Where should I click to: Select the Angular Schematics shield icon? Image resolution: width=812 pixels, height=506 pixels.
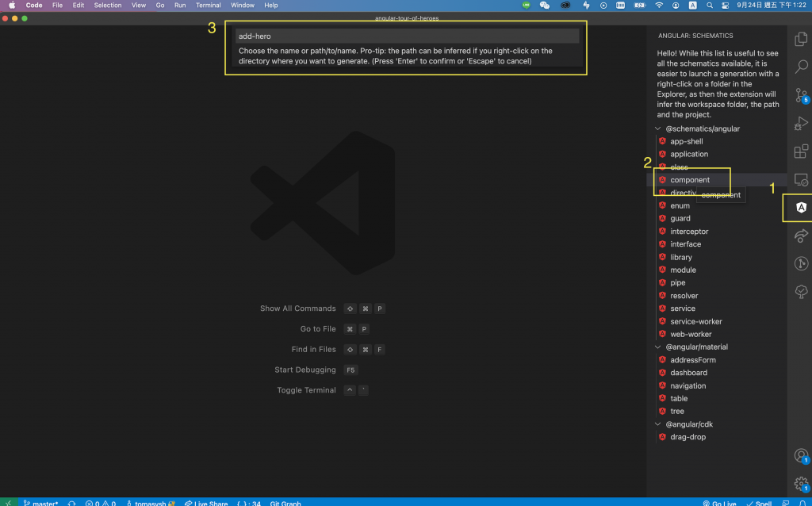pyautogui.click(x=801, y=208)
